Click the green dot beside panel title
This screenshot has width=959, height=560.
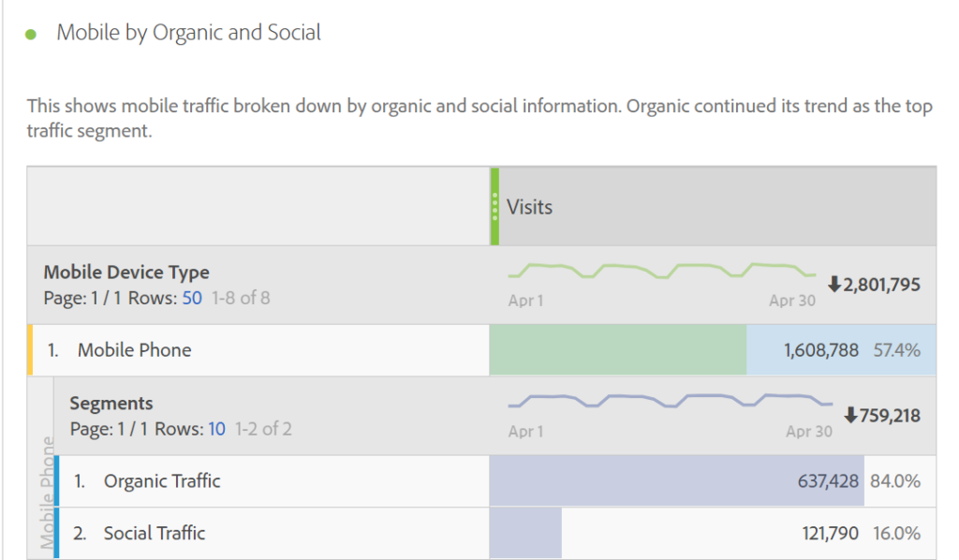31,34
